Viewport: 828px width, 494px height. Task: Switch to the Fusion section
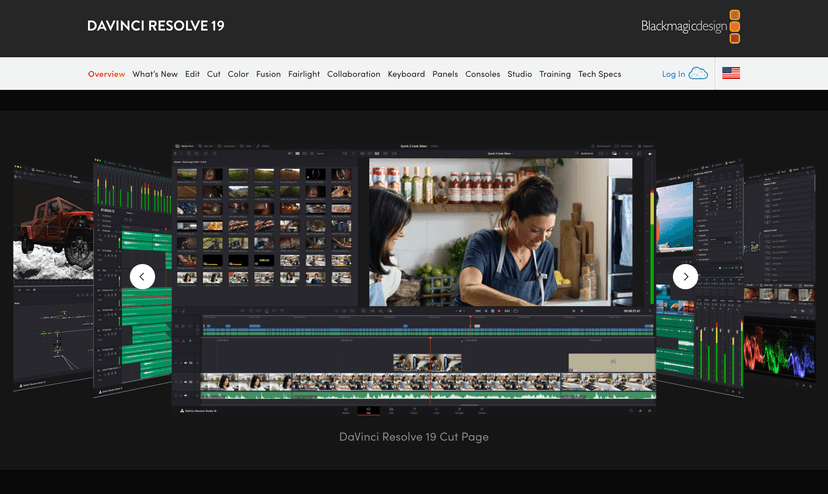tap(268, 74)
